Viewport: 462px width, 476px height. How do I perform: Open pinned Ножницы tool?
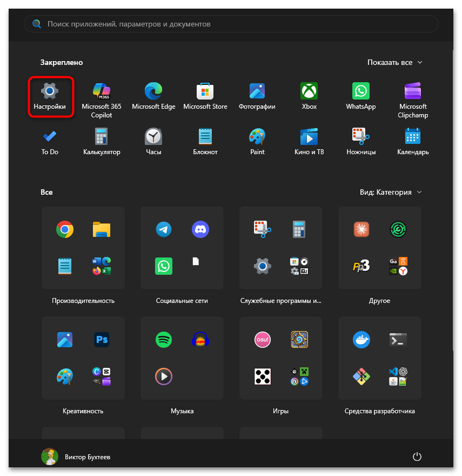click(361, 142)
